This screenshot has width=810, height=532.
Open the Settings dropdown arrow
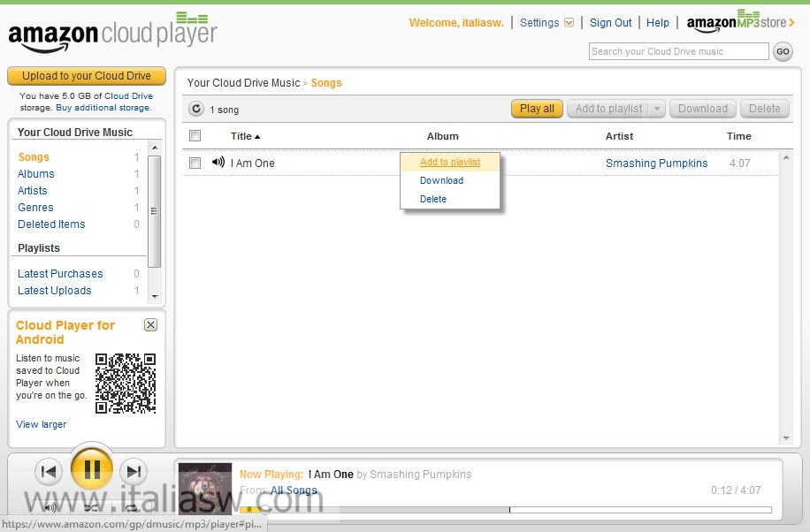[x=569, y=23]
